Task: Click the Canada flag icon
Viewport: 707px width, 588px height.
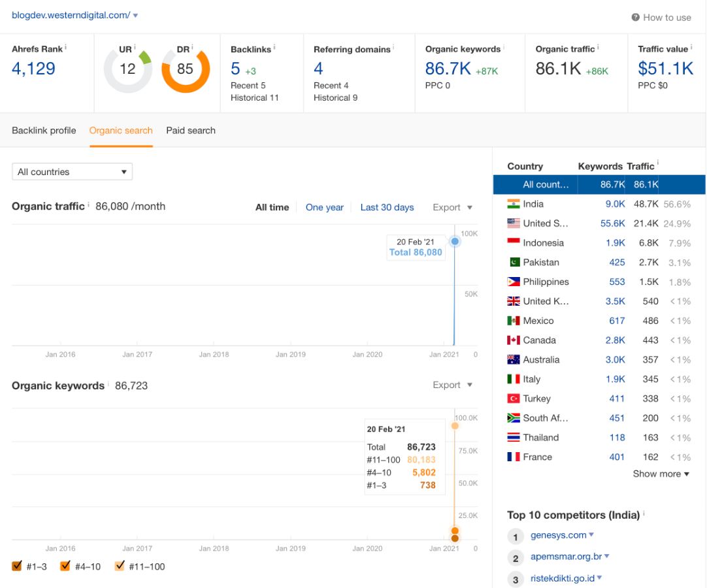Action: (x=513, y=340)
